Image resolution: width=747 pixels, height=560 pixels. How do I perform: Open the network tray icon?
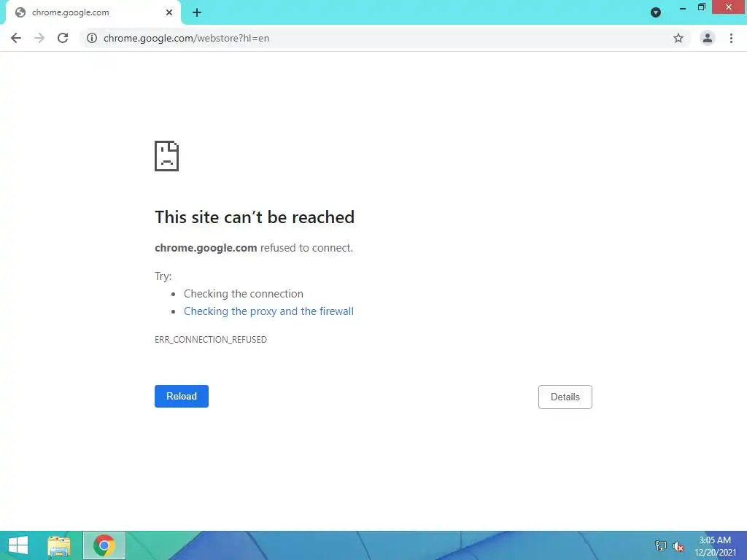click(661, 545)
